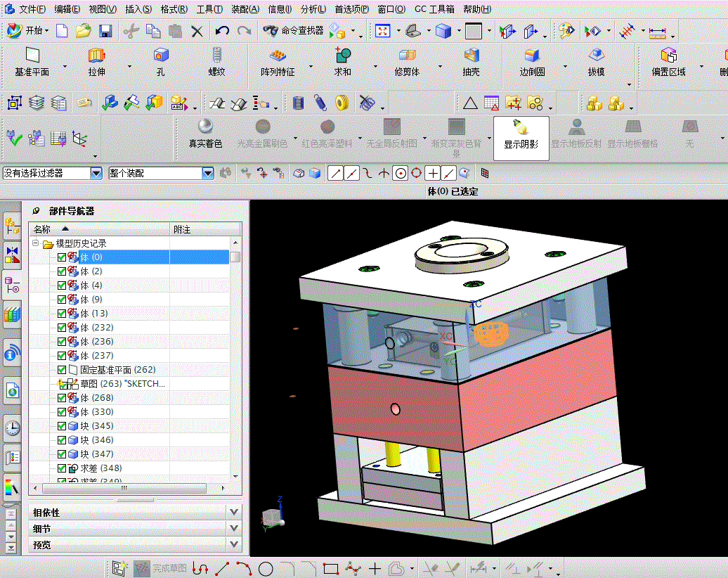
Task: Collapse the 模型历史记录 tree node
Action: pos(35,243)
